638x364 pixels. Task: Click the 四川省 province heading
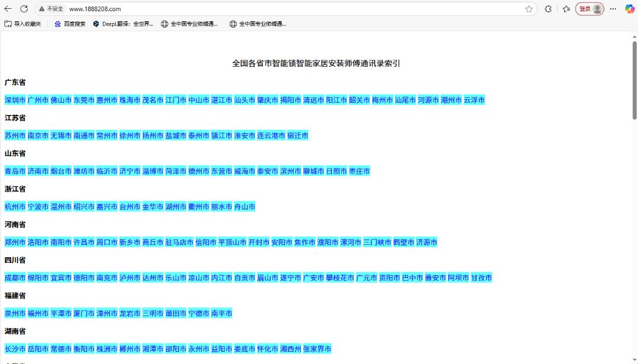click(15, 260)
